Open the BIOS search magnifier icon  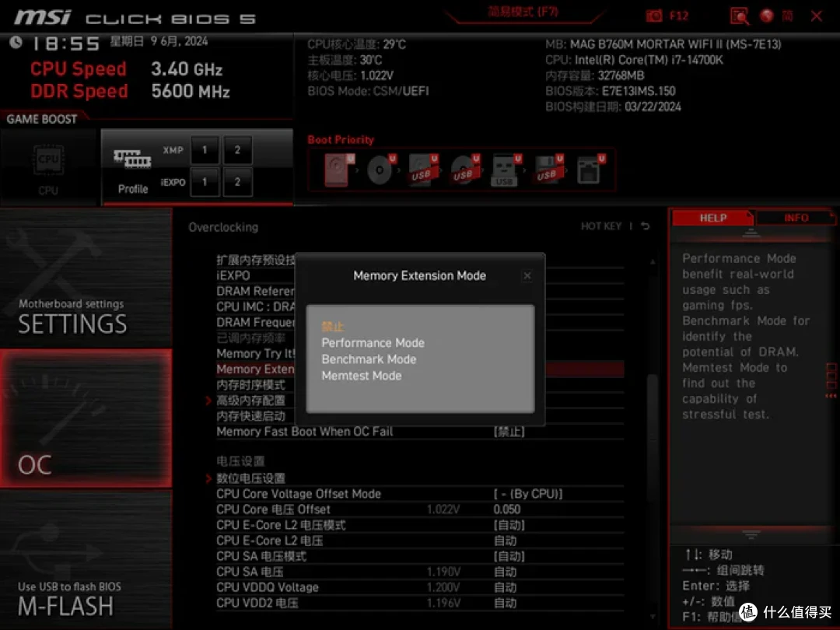coord(740,16)
